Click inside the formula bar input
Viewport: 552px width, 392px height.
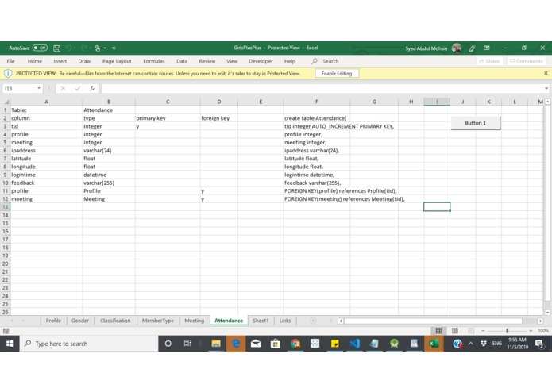[322, 88]
